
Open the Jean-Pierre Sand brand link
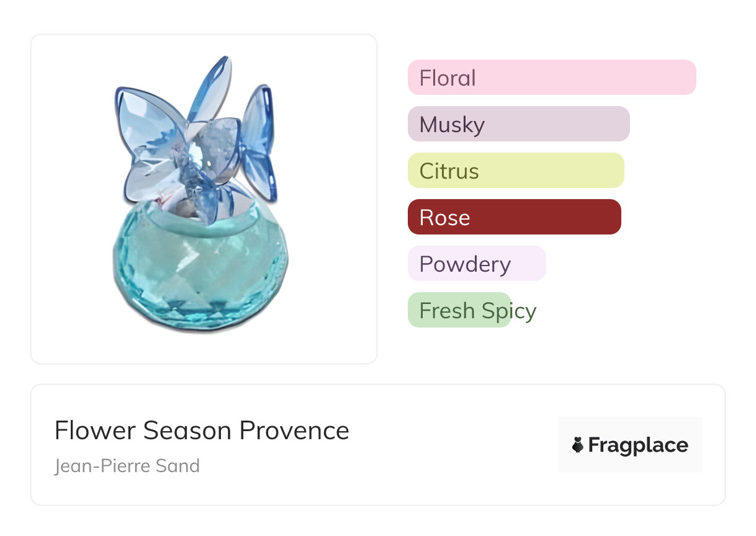point(127,466)
